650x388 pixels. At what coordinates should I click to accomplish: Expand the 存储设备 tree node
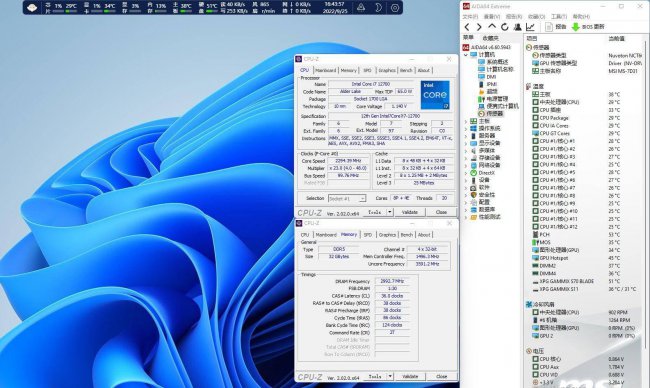(466, 158)
